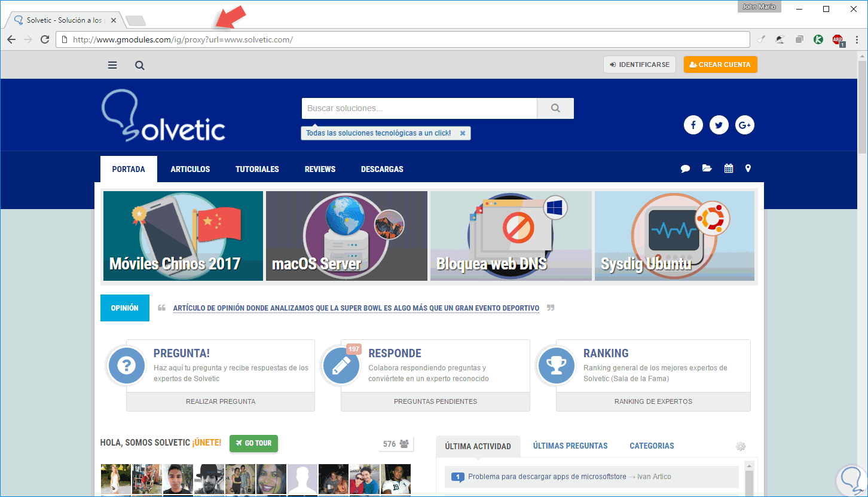Click REALIZAR PREGUNTA button
The image size is (868, 497).
[x=221, y=401]
